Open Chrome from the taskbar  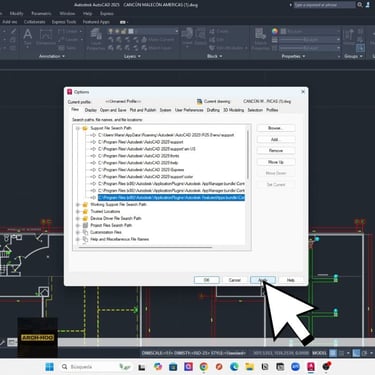[x=204, y=367]
